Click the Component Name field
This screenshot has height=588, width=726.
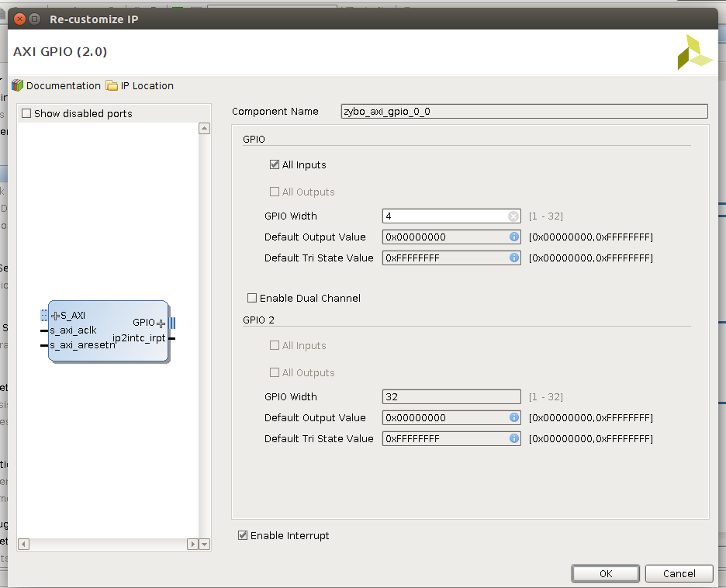point(524,111)
